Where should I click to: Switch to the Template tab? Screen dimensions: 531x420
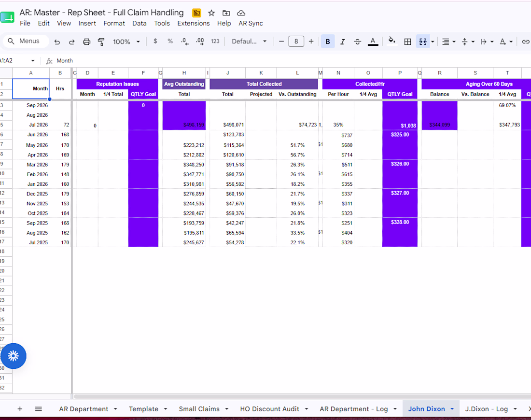[x=143, y=409]
